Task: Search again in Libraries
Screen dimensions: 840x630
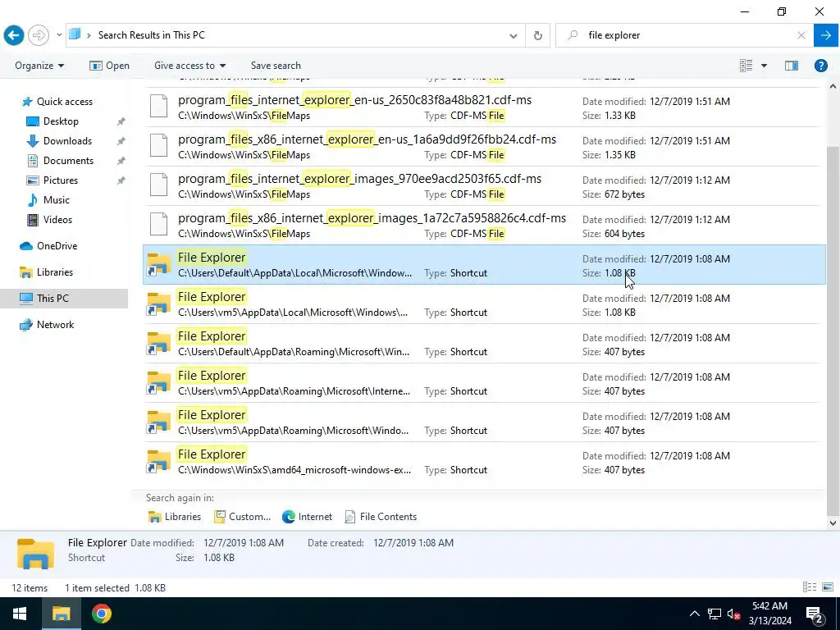Action: (175, 517)
